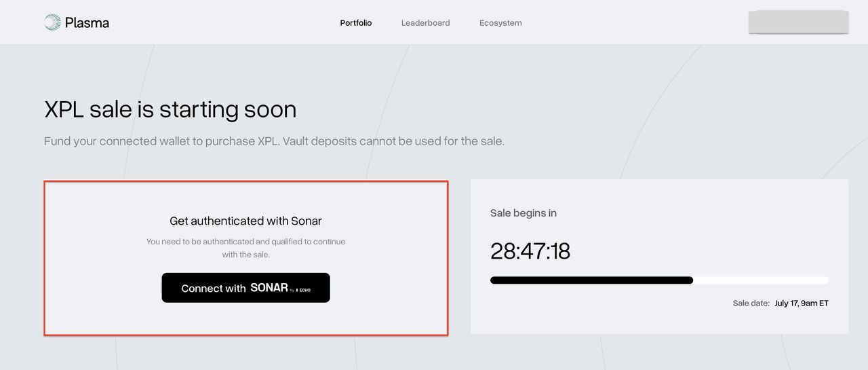868x370 pixels.
Task: Click the 'Fund your connected wallet' subtitle text
Action: tap(274, 141)
